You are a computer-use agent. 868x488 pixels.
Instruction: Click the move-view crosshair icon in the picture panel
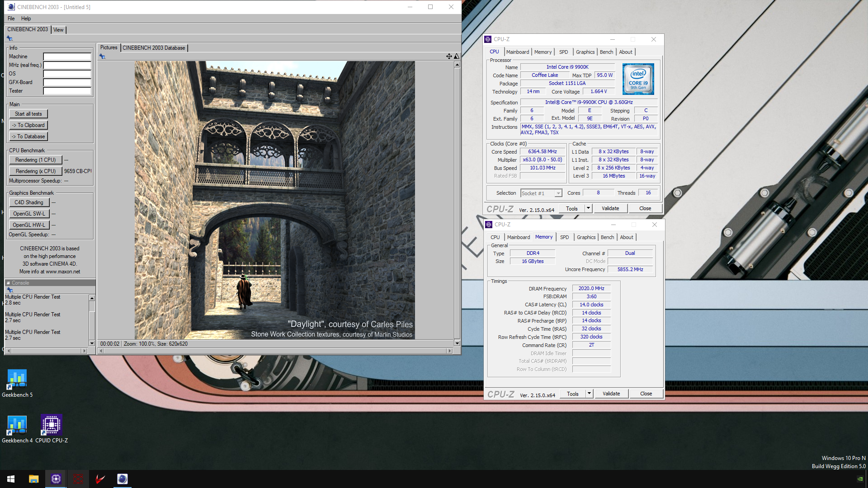(x=449, y=56)
